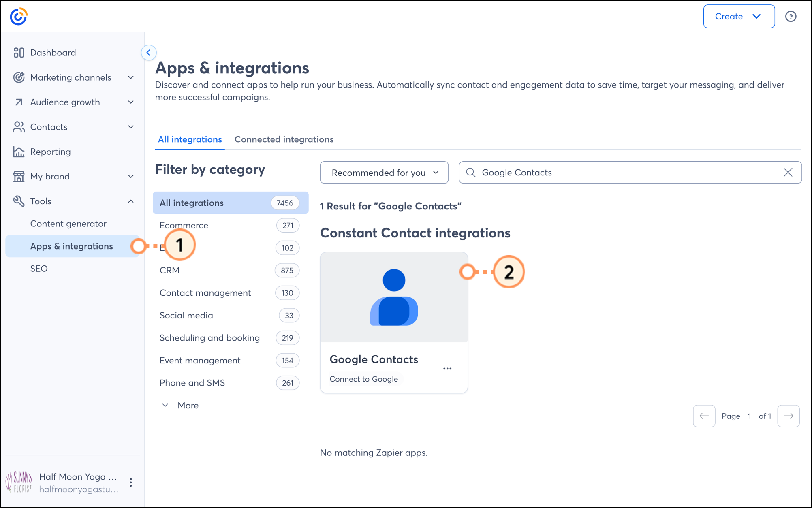Open Content generator in sidebar

click(68, 224)
